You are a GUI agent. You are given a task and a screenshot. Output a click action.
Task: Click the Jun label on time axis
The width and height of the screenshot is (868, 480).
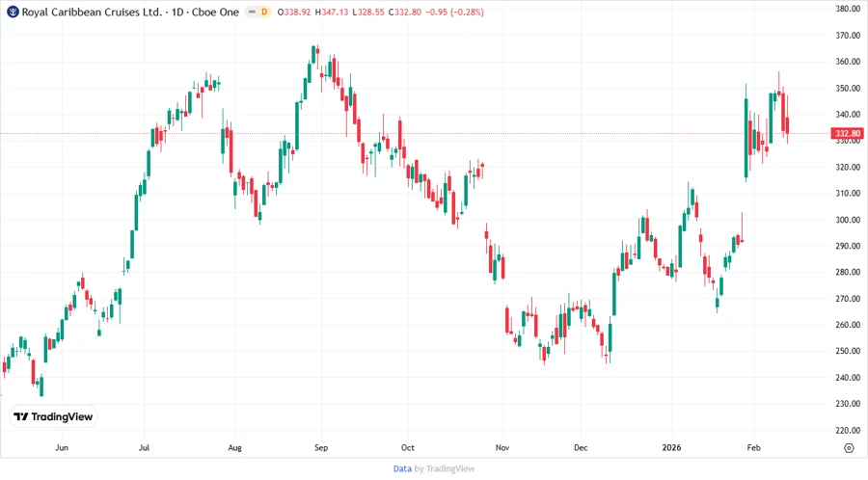point(62,447)
